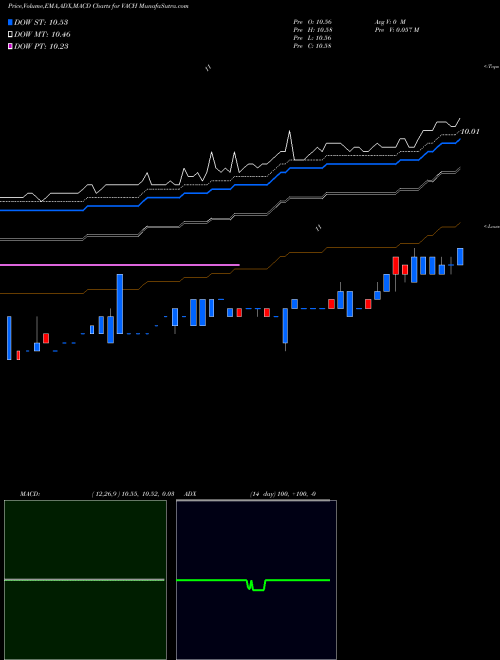The height and width of the screenshot is (660, 500).
Task: Click the 'Pre V: 0.057 M' volume text
Action: coord(396,30)
